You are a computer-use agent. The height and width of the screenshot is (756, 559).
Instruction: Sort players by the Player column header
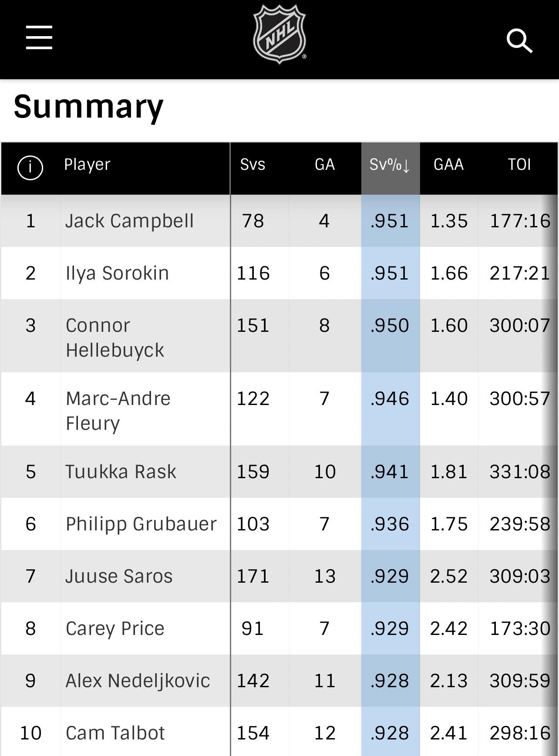(x=86, y=165)
